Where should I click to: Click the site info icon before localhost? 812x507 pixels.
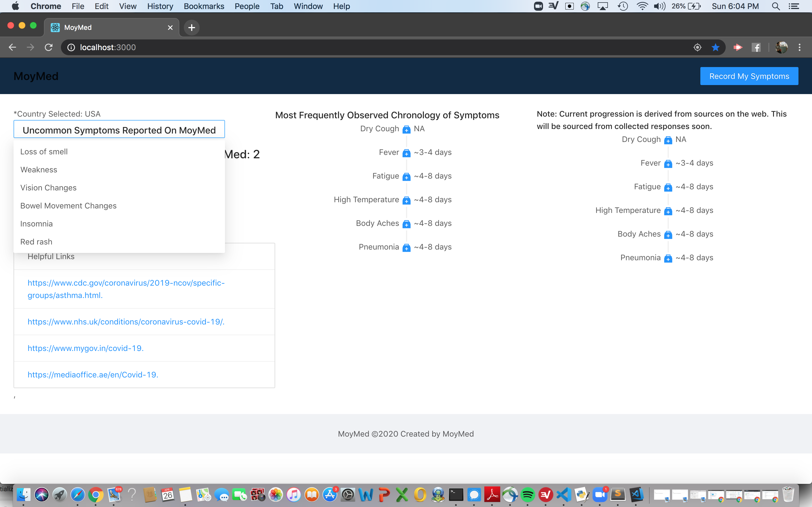click(x=71, y=47)
